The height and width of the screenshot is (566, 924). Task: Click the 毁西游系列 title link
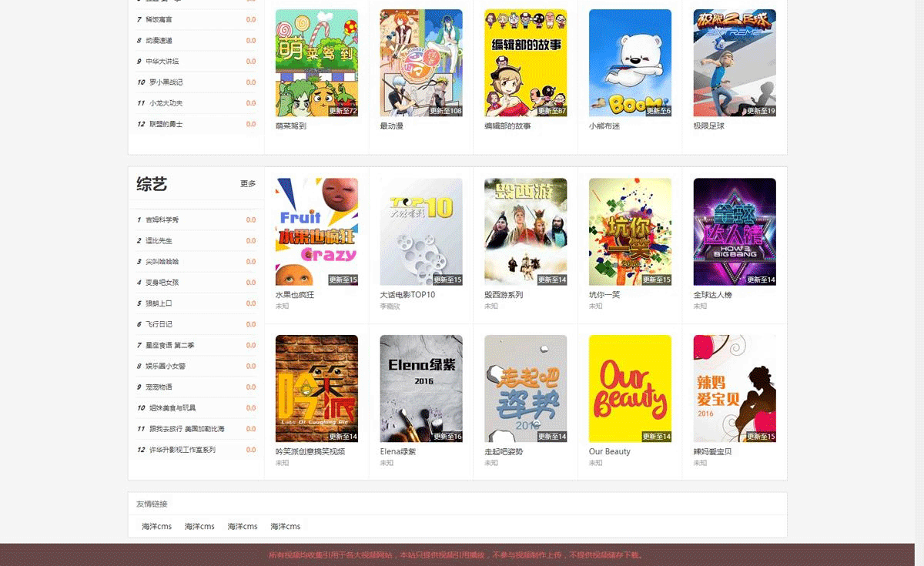click(504, 294)
